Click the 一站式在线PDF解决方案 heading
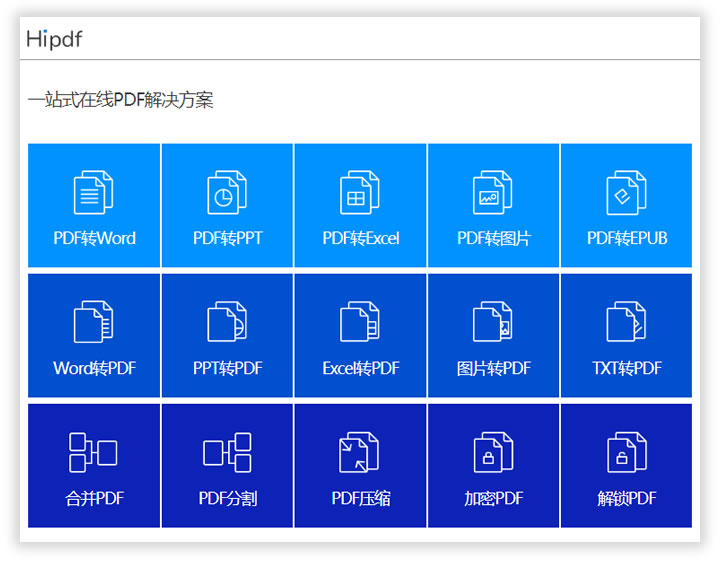This screenshot has height=566, width=720. pos(120,100)
